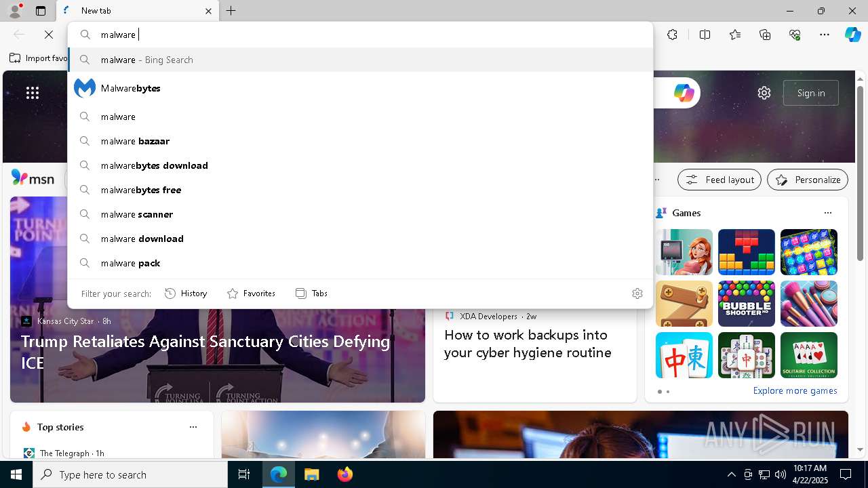Show hidden tray icons chevron

point(731,474)
